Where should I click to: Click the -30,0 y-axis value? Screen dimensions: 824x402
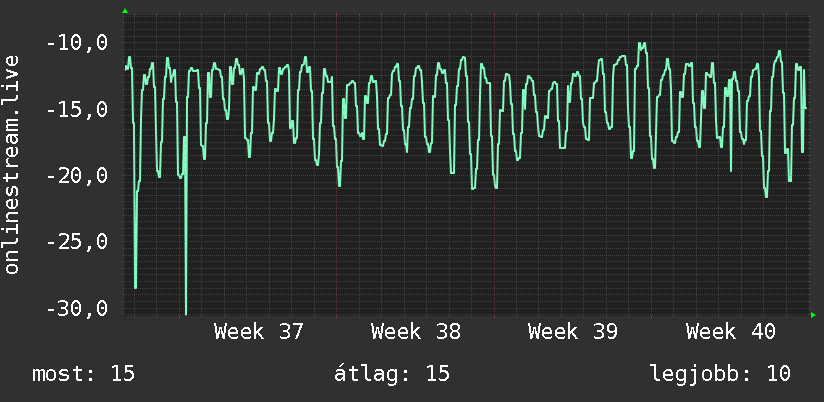(77, 308)
